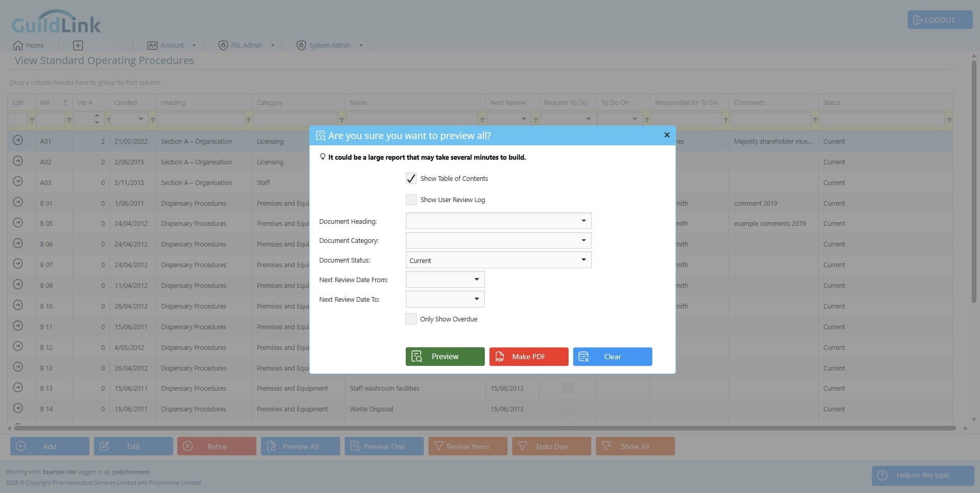Click the filter icon under the Comments column

(x=815, y=120)
